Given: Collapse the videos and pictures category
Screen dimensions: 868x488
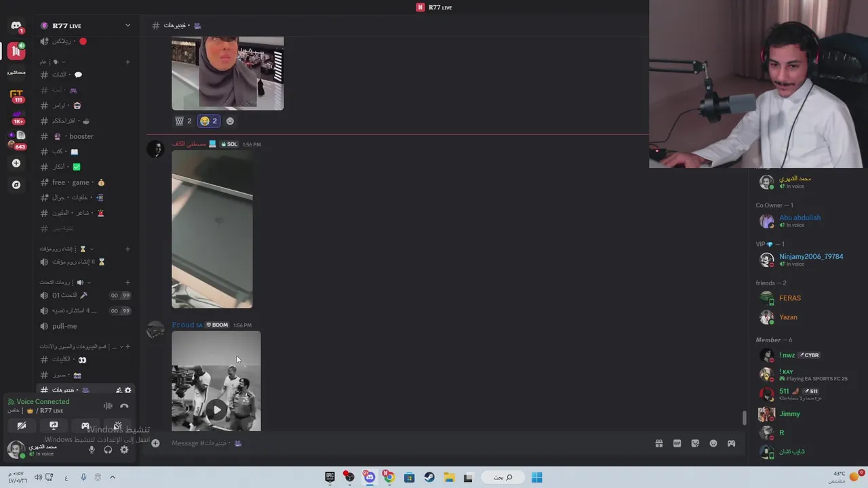Looking at the screenshot, I should tap(122, 346).
